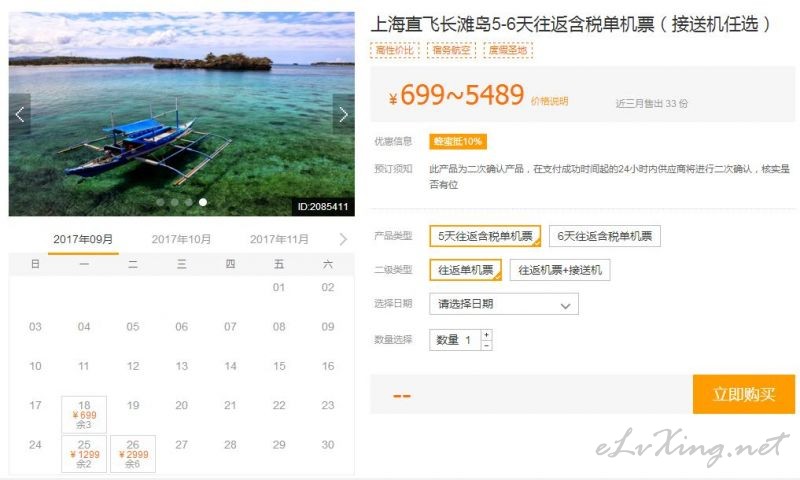Show next photo with right carousel arrow
800x480 pixels.
click(x=343, y=114)
